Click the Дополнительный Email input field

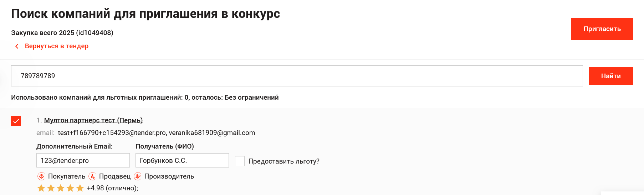coord(83,160)
